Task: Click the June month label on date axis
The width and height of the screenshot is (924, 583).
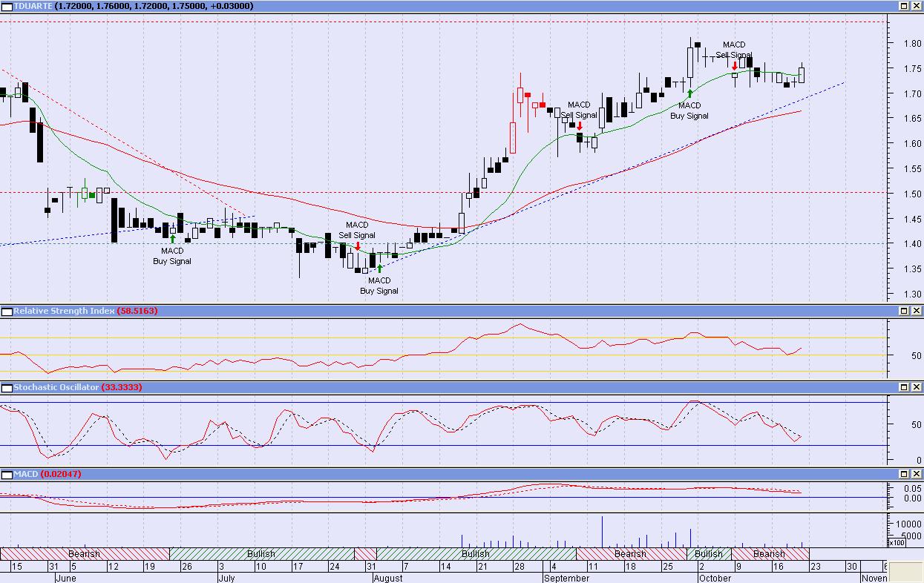Action: click(x=66, y=578)
